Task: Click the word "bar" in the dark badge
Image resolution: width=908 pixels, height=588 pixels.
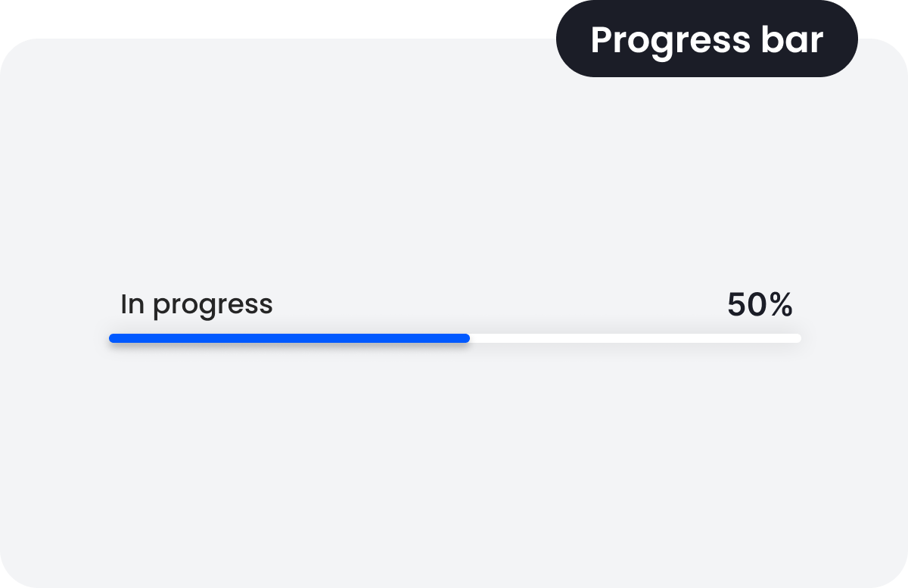Action: pyautogui.click(x=790, y=39)
